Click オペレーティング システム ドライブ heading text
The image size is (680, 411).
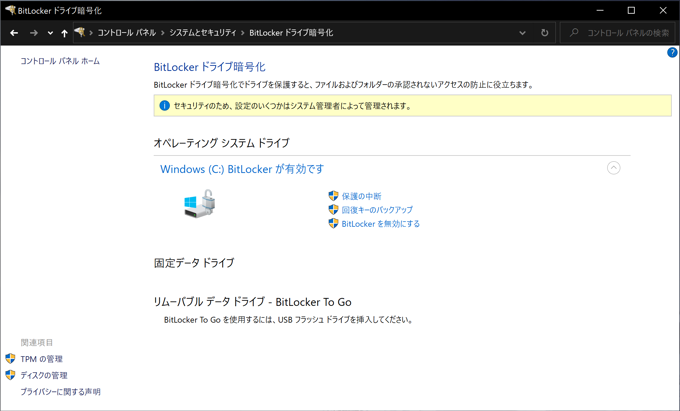[x=222, y=143]
